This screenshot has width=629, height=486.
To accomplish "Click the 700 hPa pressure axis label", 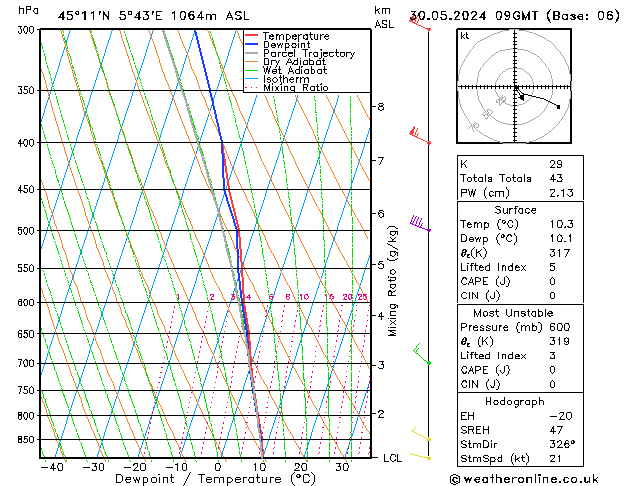I will coord(28,363).
